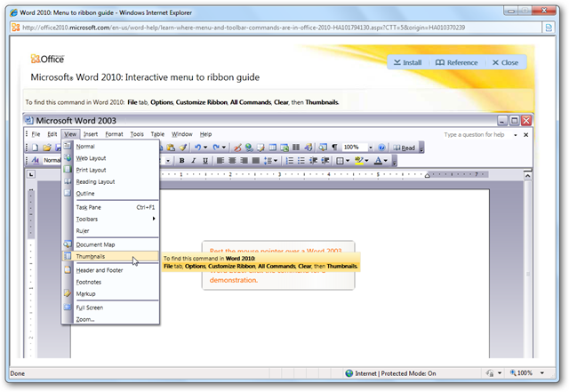Open the Border style dropdown arrow

pyautogui.click(x=348, y=160)
